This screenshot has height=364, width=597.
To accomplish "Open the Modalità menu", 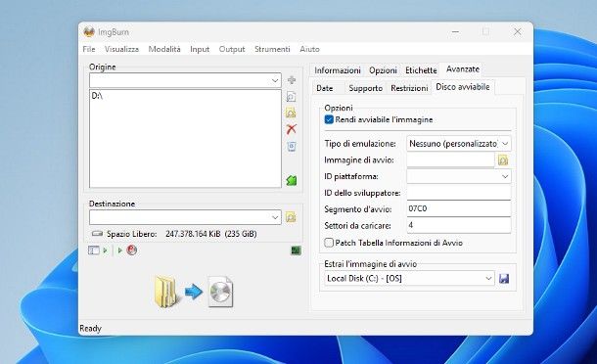I will pyautogui.click(x=164, y=49).
